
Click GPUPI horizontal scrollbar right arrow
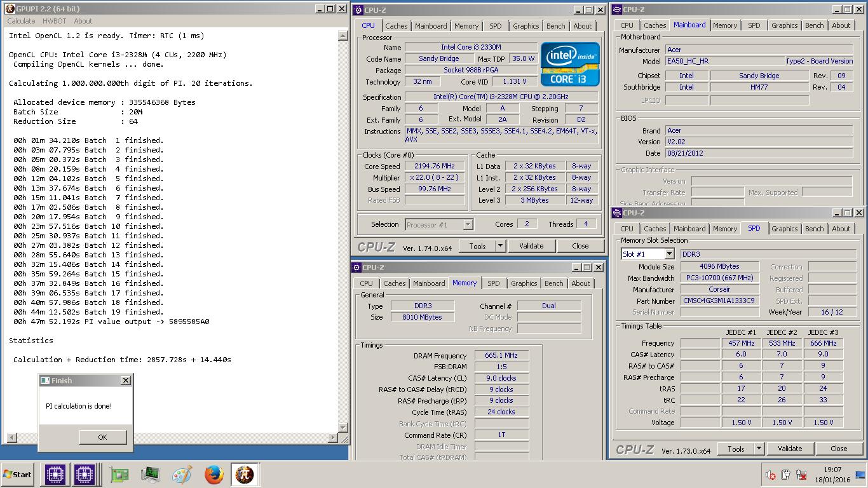(x=334, y=437)
